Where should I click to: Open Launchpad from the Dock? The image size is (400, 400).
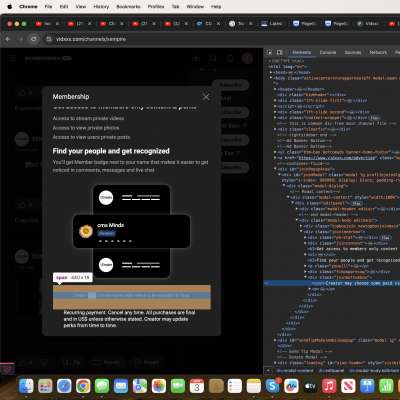(45, 386)
